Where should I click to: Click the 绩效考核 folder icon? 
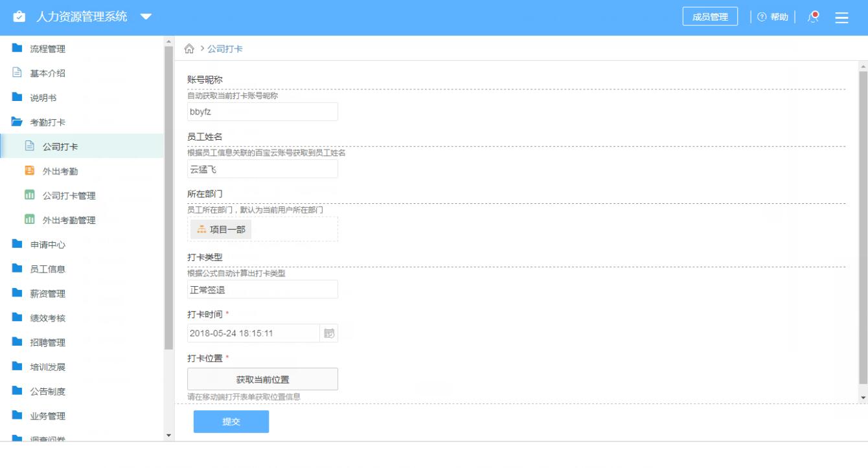coord(18,318)
